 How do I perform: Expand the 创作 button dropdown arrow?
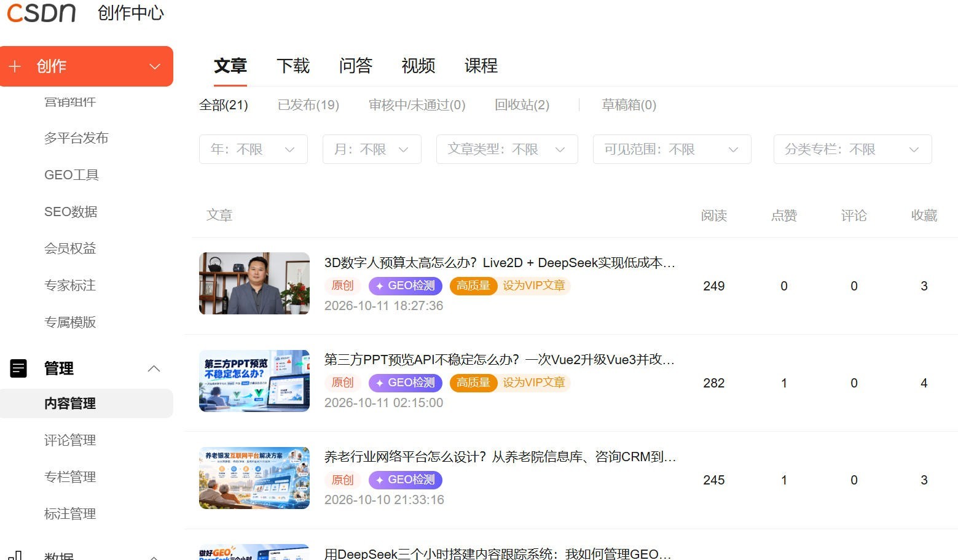[x=155, y=66]
